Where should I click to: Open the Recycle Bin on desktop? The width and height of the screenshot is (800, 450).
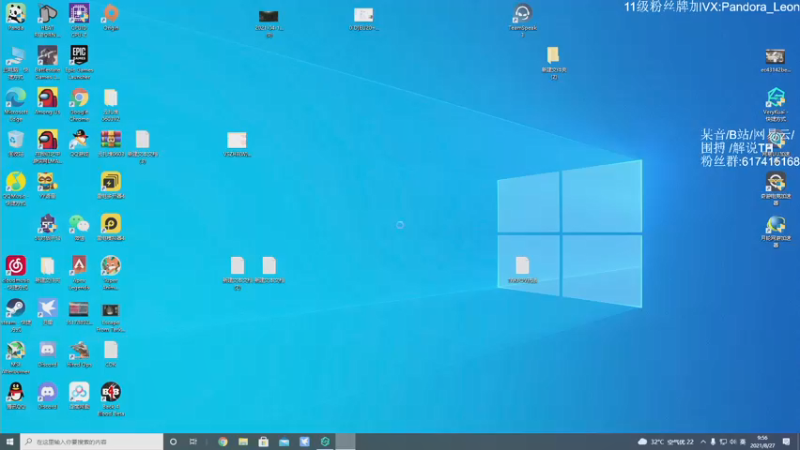[16, 143]
